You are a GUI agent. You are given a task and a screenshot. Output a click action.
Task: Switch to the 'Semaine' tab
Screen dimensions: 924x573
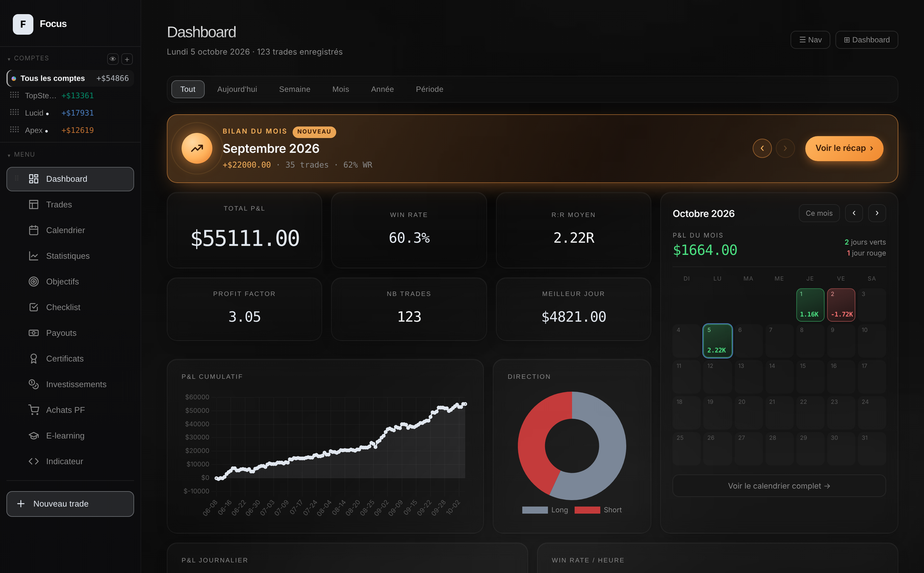(x=295, y=89)
